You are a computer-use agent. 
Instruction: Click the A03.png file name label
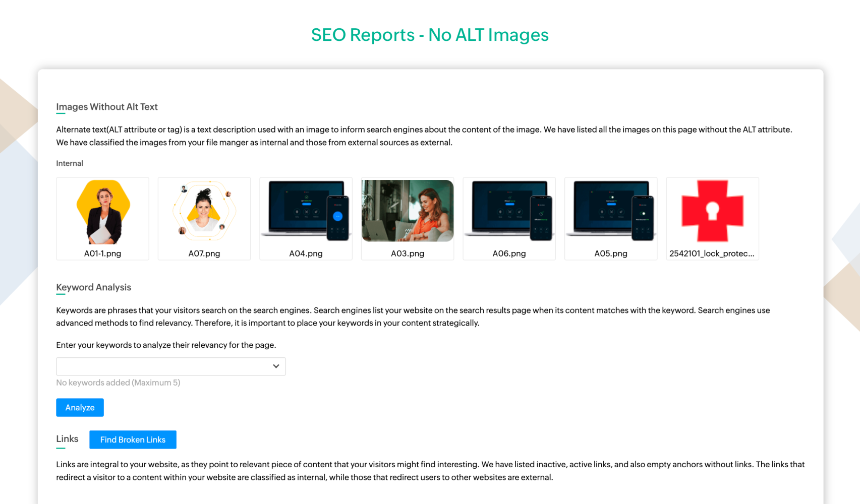pos(408,254)
